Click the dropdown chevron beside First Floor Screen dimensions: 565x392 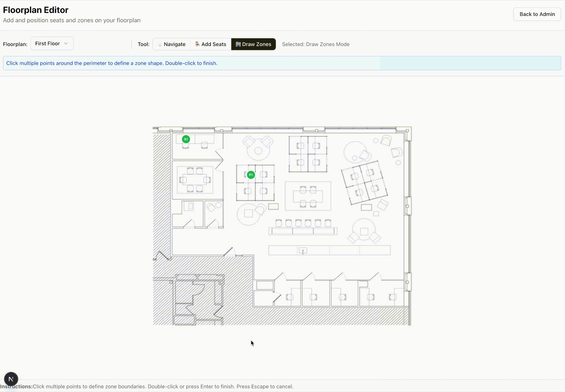click(66, 44)
